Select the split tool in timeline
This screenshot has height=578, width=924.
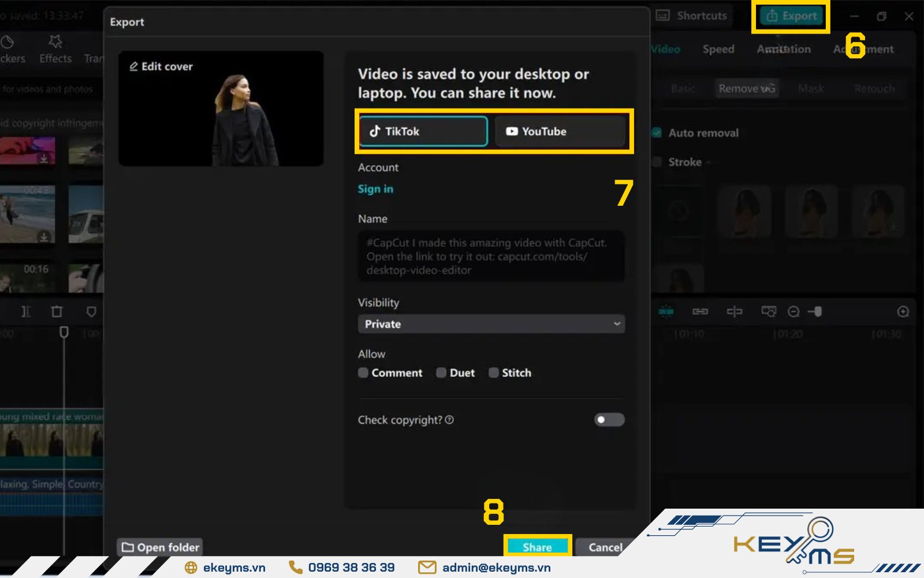[26, 312]
